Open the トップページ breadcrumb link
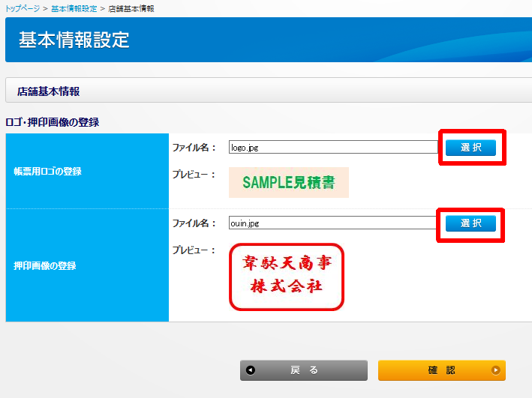This screenshot has width=532, height=398. (x=24, y=7)
